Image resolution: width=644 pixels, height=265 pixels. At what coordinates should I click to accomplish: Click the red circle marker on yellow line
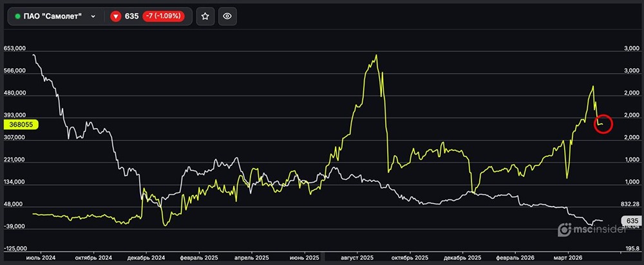[603, 123]
